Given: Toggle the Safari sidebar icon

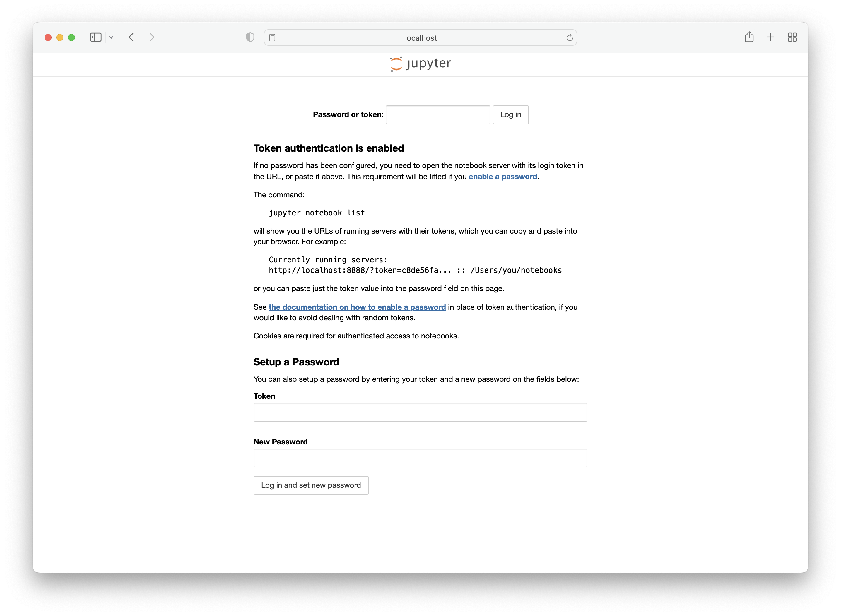Looking at the screenshot, I should pos(96,37).
